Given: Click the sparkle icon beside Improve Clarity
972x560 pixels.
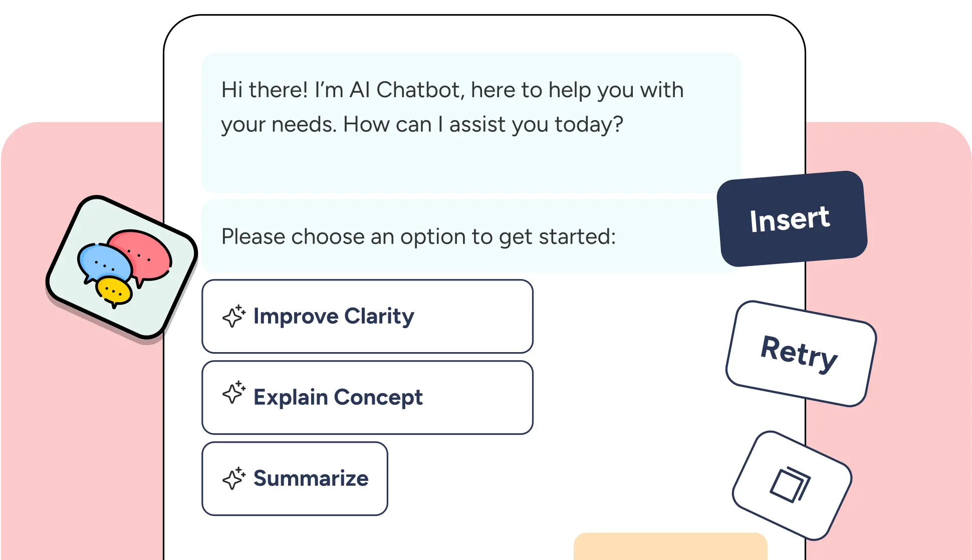Looking at the screenshot, I should click(x=233, y=316).
